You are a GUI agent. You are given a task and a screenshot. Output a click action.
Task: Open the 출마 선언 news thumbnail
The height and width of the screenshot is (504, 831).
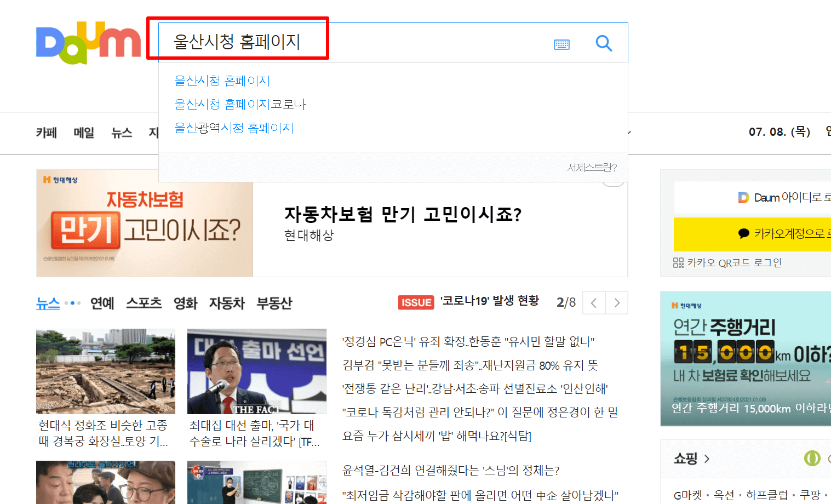(257, 371)
